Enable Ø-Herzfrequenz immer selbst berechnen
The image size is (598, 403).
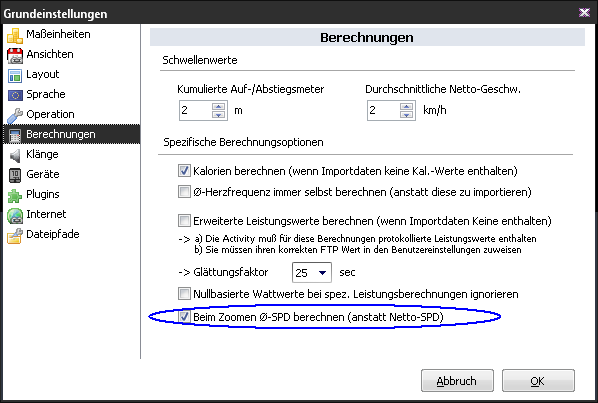pos(184,191)
